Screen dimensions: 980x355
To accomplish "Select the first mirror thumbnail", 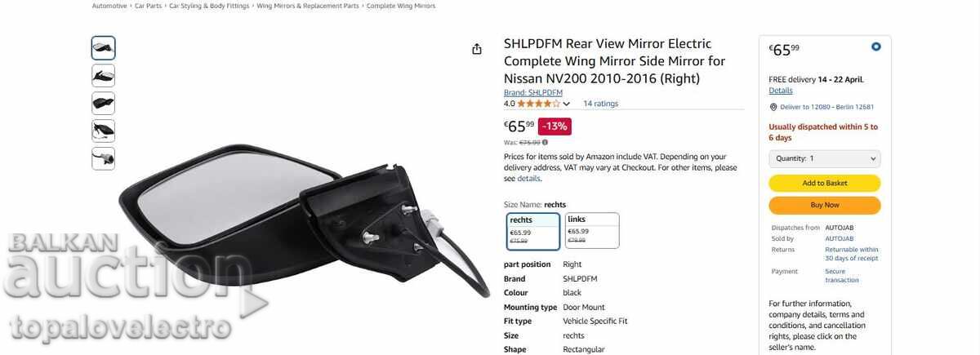I will 104,48.
